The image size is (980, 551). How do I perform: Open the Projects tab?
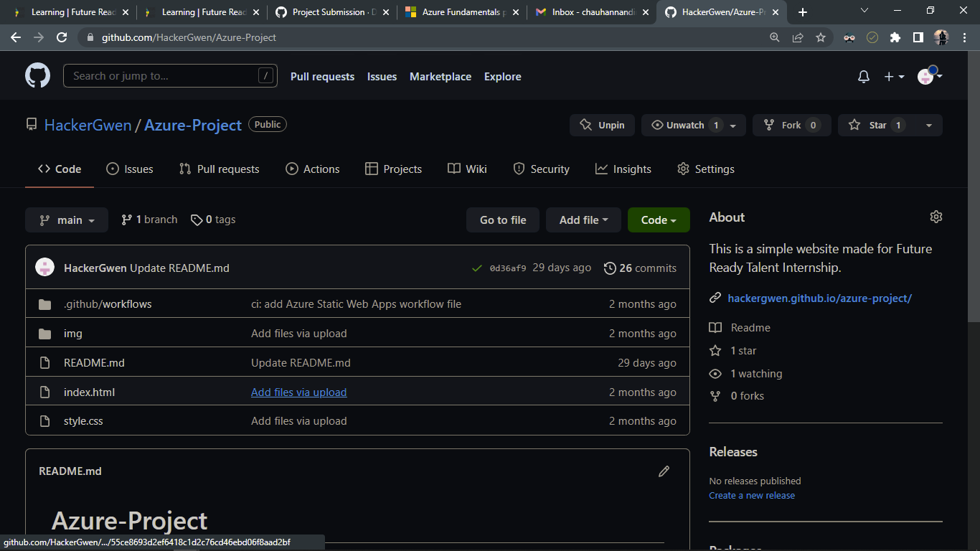click(393, 169)
